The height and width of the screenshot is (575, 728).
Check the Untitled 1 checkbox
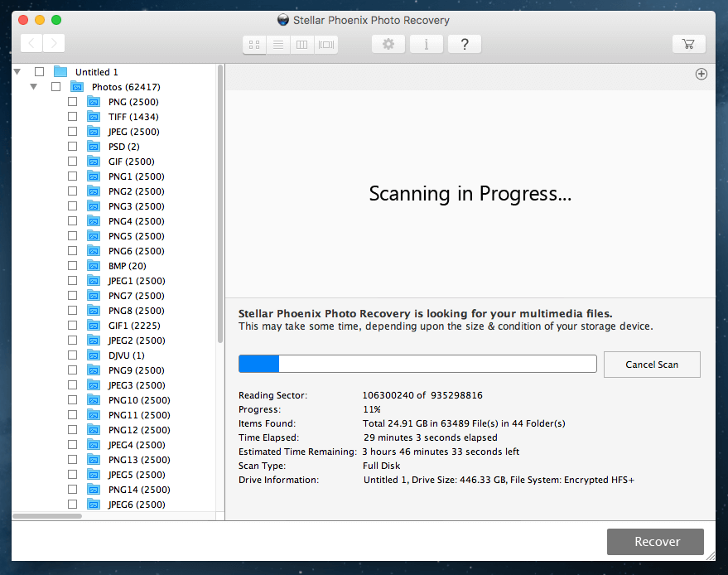tap(40, 71)
